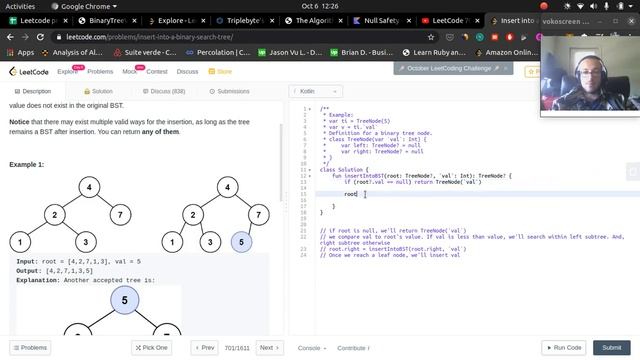The image size is (640, 360).
Task: Go back with the browser back arrow
Action: (x=10, y=37)
